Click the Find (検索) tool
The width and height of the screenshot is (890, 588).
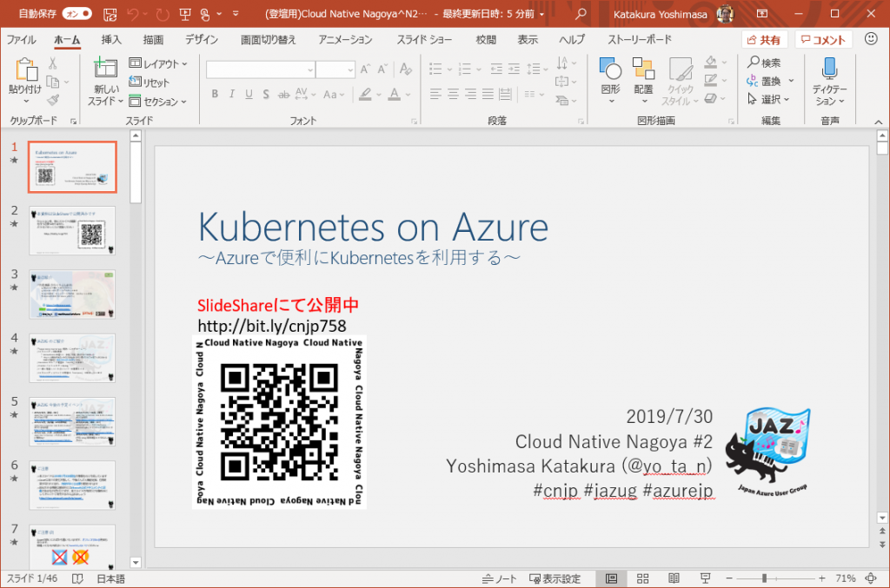coord(764,63)
